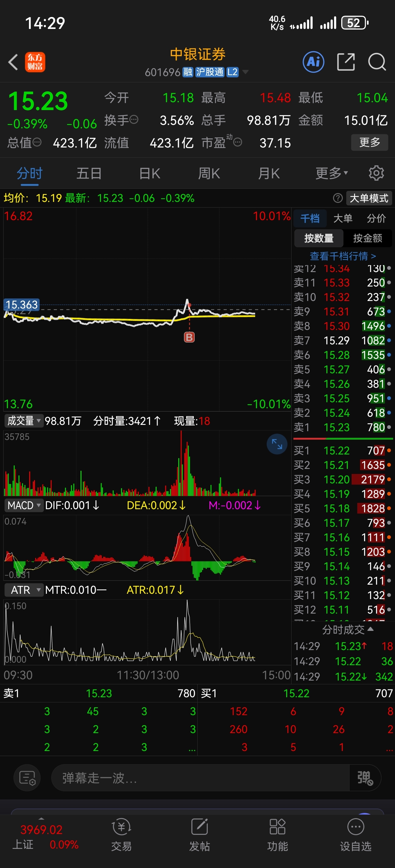395x868 pixels.
Task: Expand the chart with fullscreen arrows icon
Action: coord(277,444)
